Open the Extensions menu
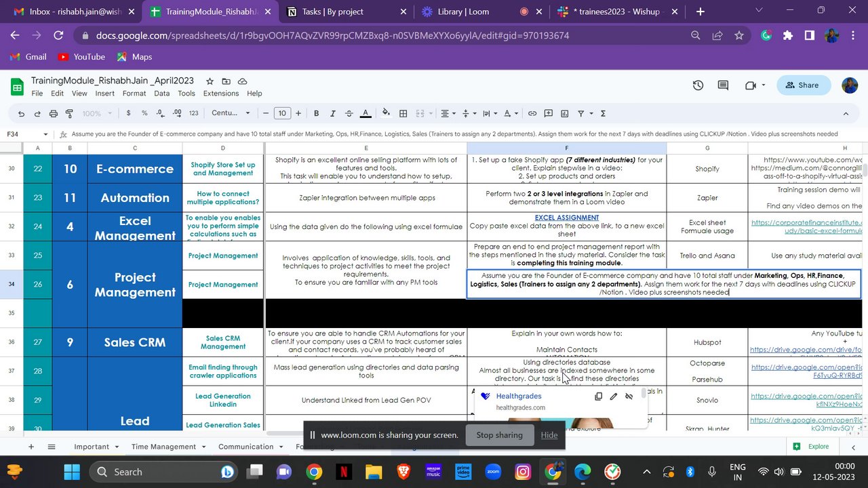The height and width of the screenshot is (488, 868). (x=221, y=94)
